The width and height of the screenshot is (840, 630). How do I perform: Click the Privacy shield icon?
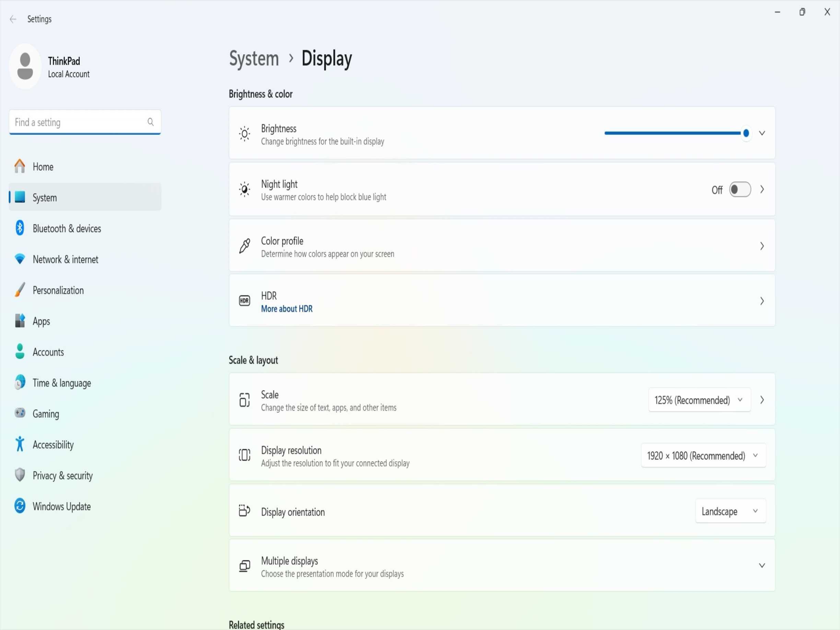(20, 475)
